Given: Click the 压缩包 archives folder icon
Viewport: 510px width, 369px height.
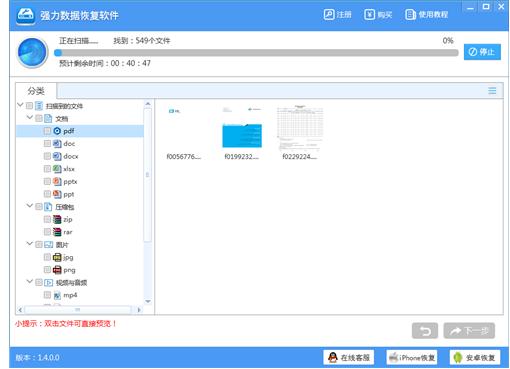Looking at the screenshot, I should pyautogui.click(x=48, y=207).
